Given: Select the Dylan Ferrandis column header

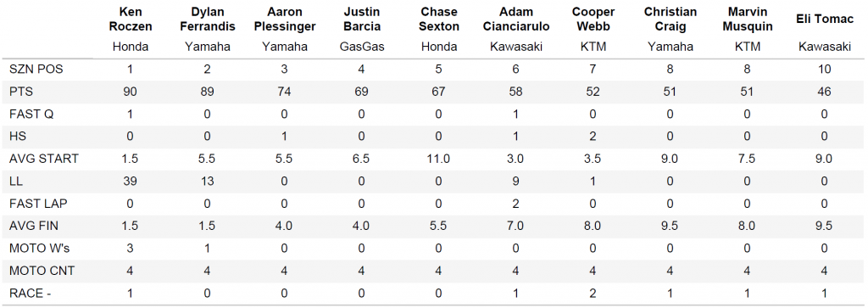Looking at the screenshot, I should 208,19.
